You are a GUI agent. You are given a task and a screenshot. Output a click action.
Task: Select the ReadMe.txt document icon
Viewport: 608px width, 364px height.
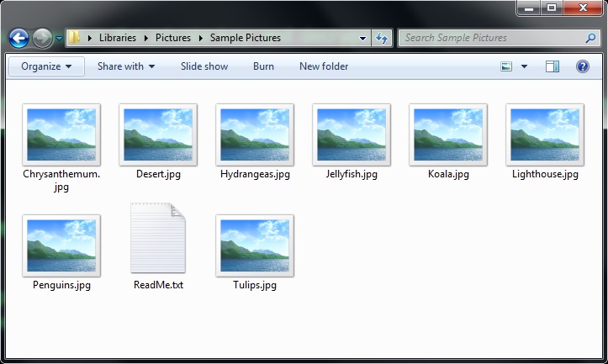pyautogui.click(x=158, y=238)
